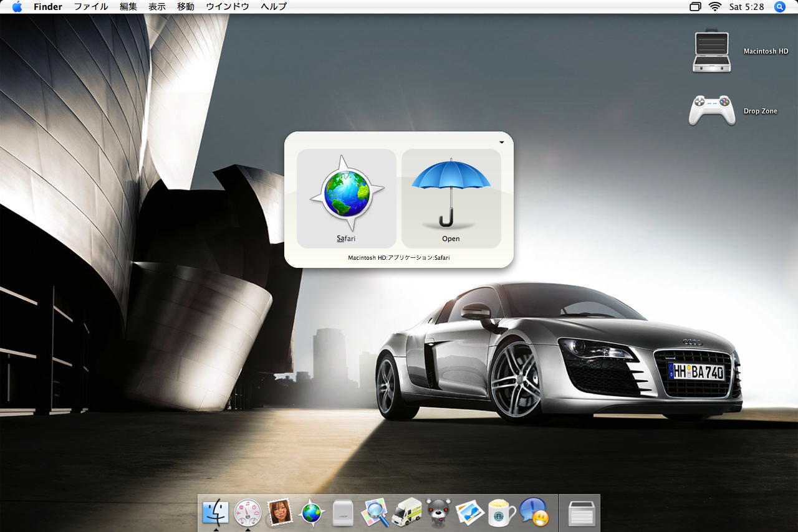This screenshot has height=532, width=798.
Task: Open the 移動 menu
Action: (x=186, y=7)
